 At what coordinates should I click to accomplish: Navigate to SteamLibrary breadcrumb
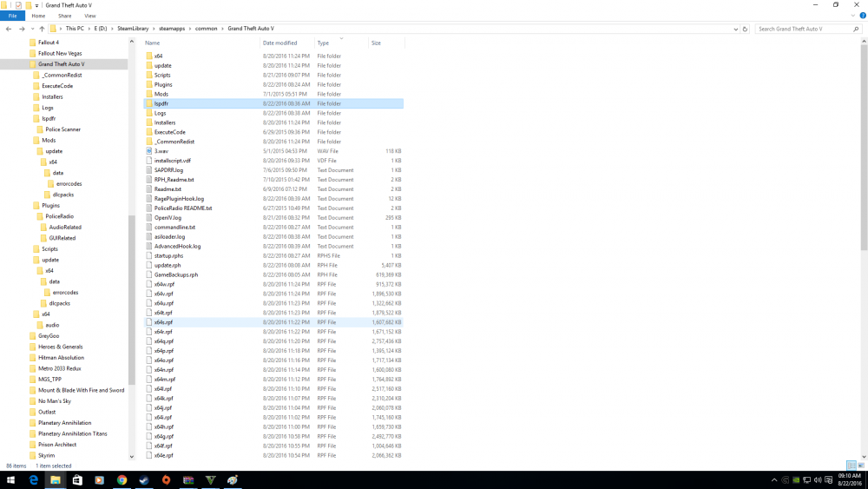coord(133,29)
